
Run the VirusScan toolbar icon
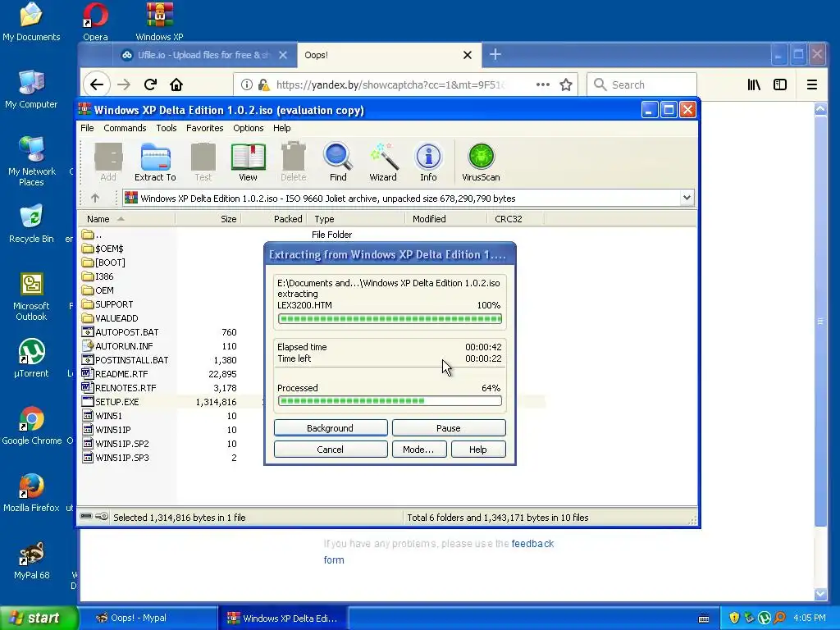481,162
